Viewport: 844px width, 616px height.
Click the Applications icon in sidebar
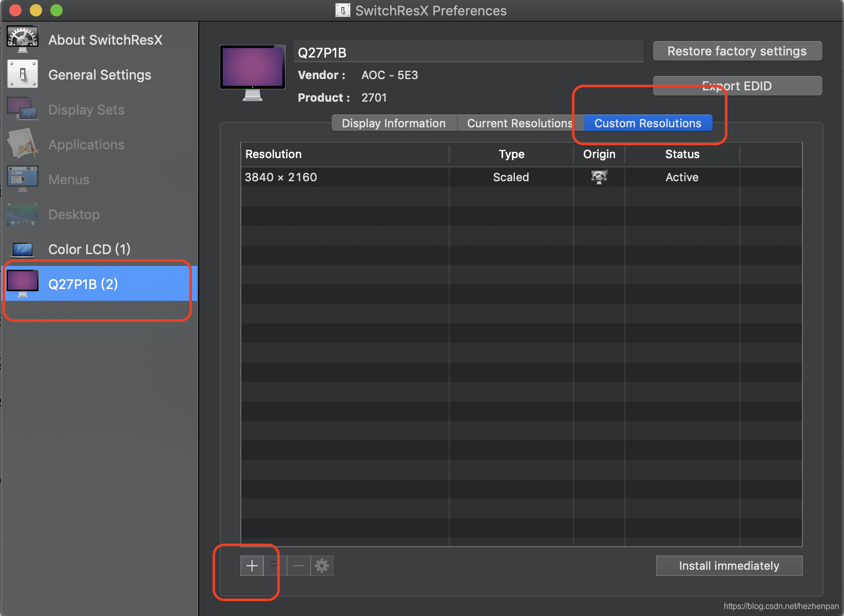23,144
